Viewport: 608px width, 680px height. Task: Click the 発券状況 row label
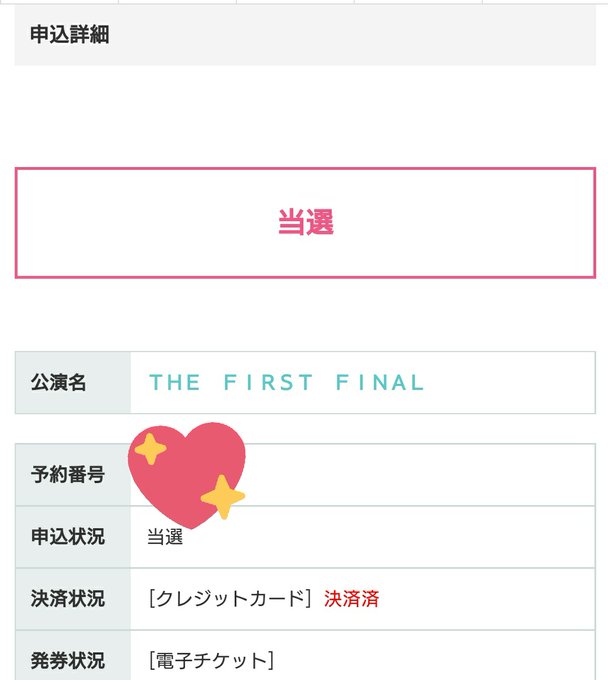pyautogui.click(x=68, y=660)
